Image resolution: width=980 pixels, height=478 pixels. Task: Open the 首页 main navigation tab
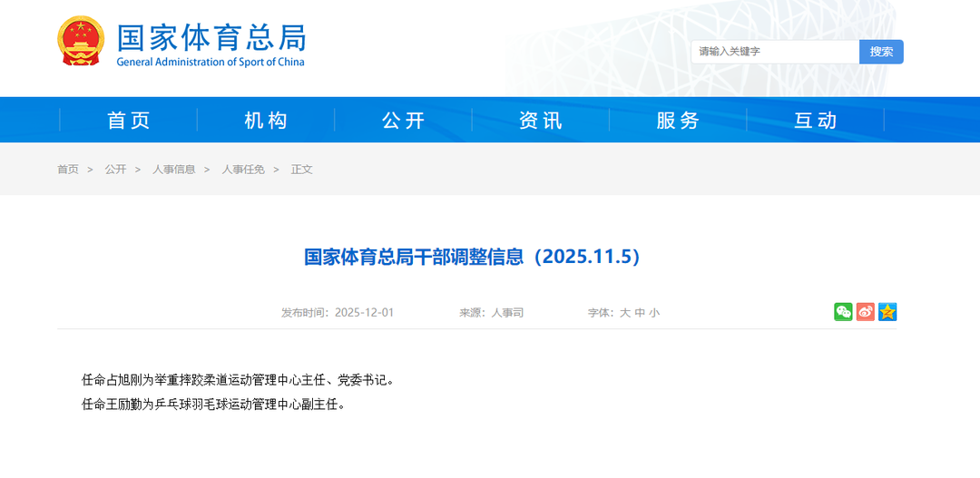pos(129,121)
